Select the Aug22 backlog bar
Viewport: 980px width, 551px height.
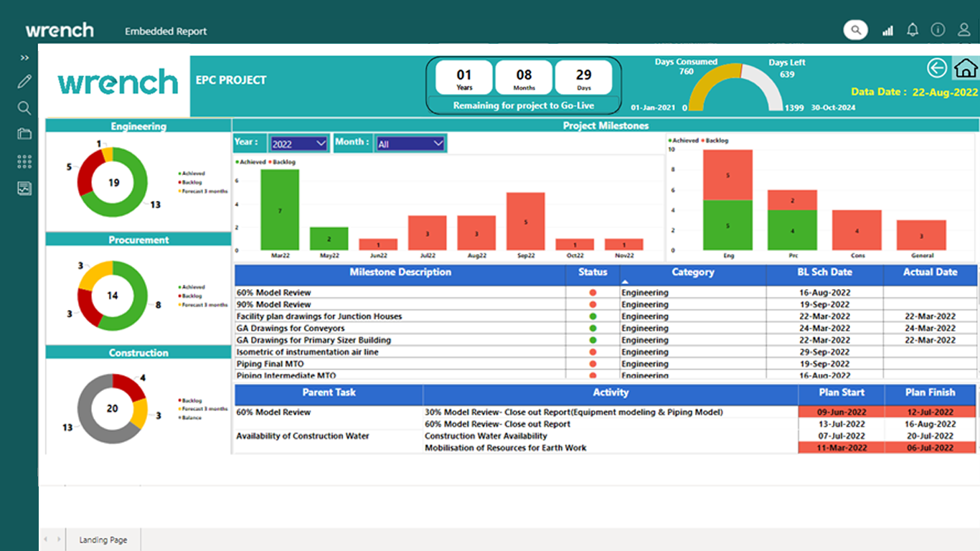tap(476, 233)
